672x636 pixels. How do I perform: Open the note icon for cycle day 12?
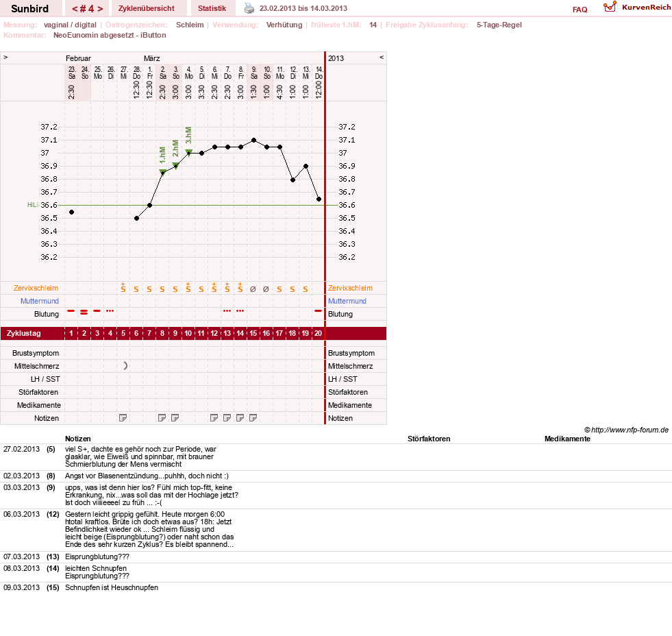[214, 417]
